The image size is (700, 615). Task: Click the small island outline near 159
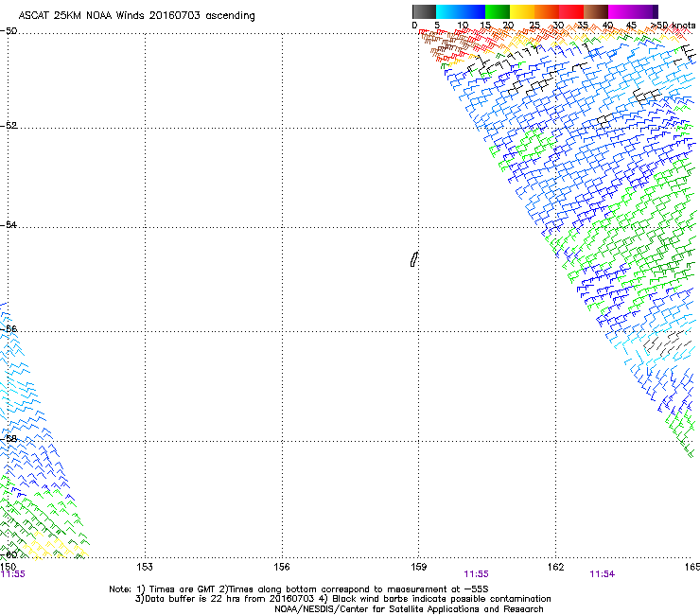click(x=414, y=259)
